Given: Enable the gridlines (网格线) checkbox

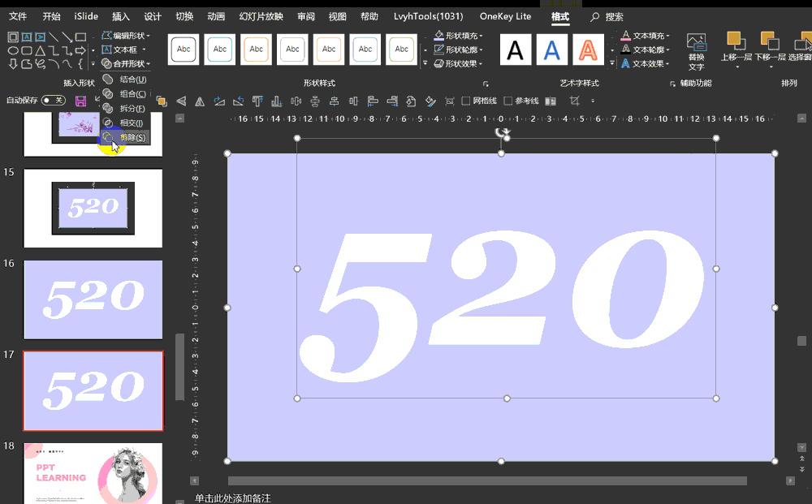Looking at the screenshot, I should click(x=466, y=101).
